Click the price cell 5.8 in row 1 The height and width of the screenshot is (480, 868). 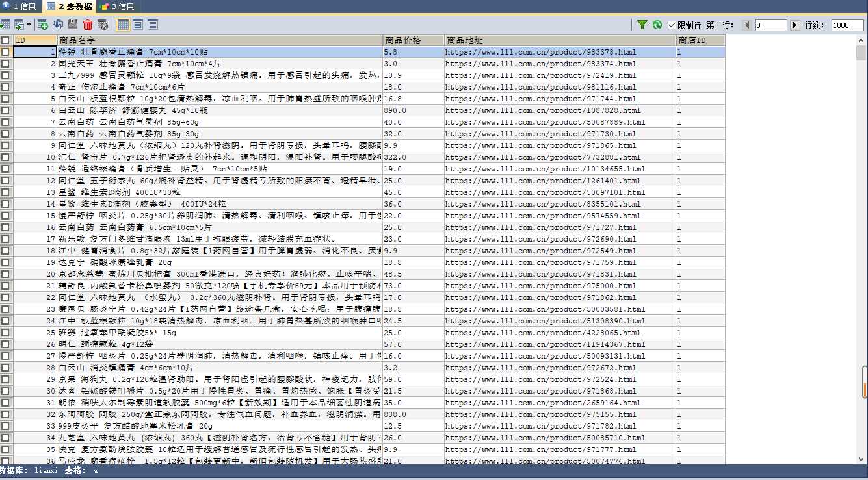coord(414,52)
